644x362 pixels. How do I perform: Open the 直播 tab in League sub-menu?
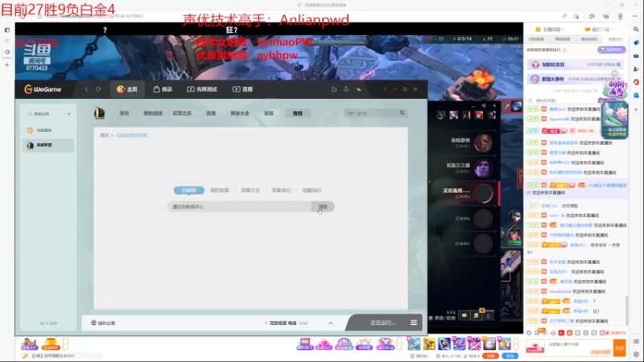coord(211,113)
